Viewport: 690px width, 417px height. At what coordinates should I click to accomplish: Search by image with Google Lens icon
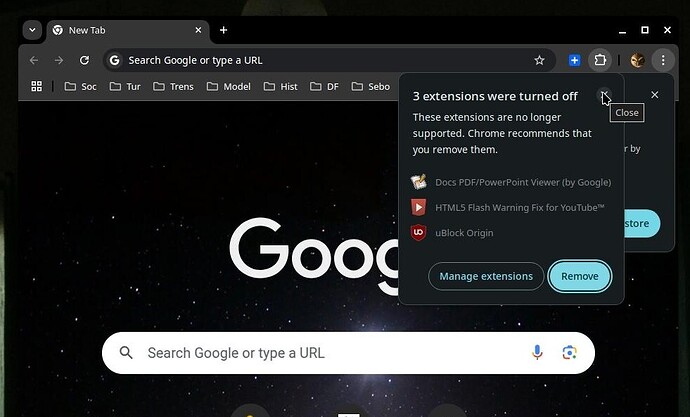(569, 352)
